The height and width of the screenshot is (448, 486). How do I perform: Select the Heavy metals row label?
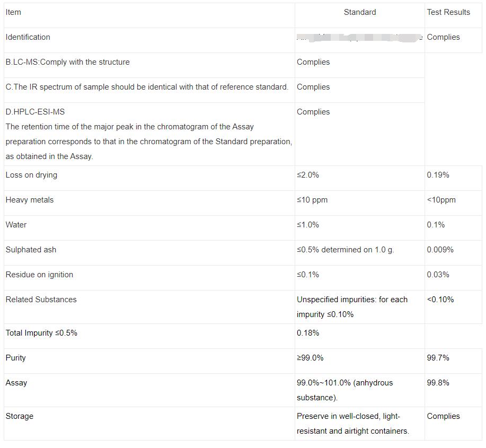(x=30, y=200)
